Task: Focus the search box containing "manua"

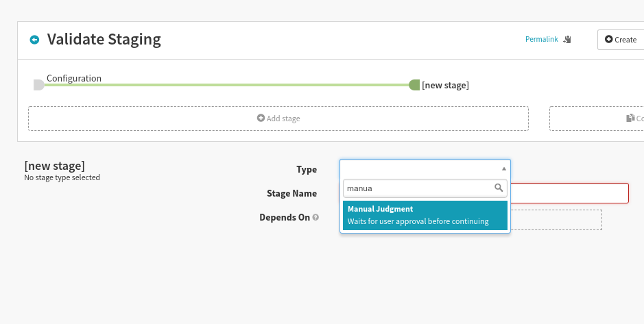Action: point(417,188)
